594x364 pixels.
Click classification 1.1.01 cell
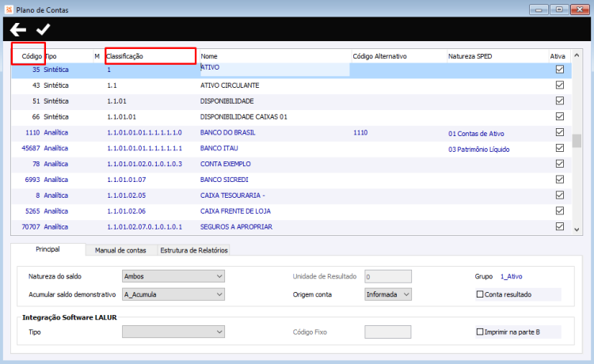tap(116, 101)
